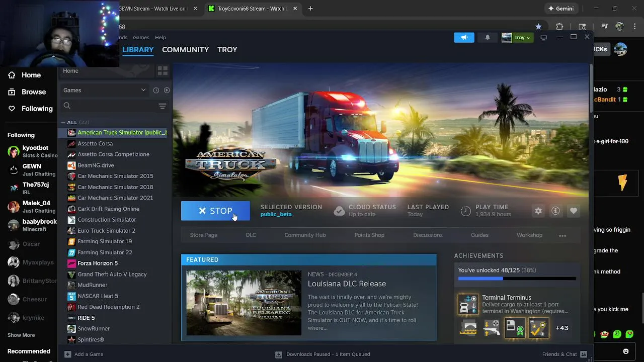Open the Steam Help menu
Viewport: 644px width, 362px height.
(160, 37)
